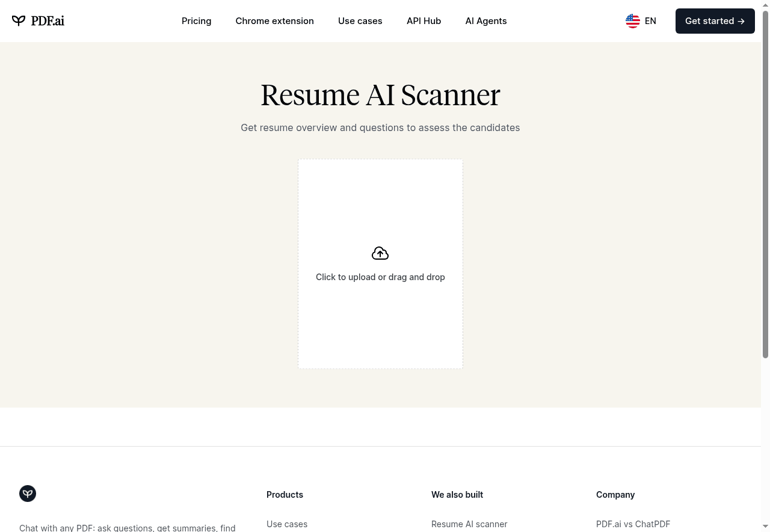Click the PDF.ai logo in the header
Screen dimensions: 770x532
(x=38, y=20)
